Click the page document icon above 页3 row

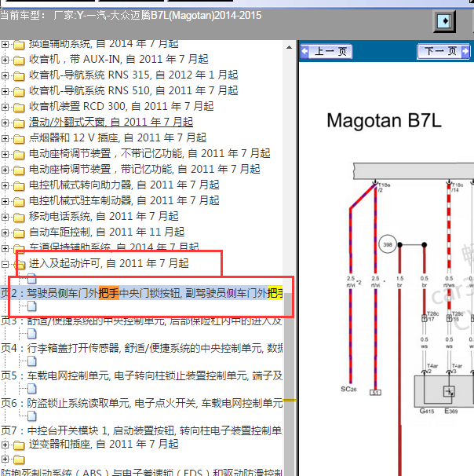[x=32, y=306]
